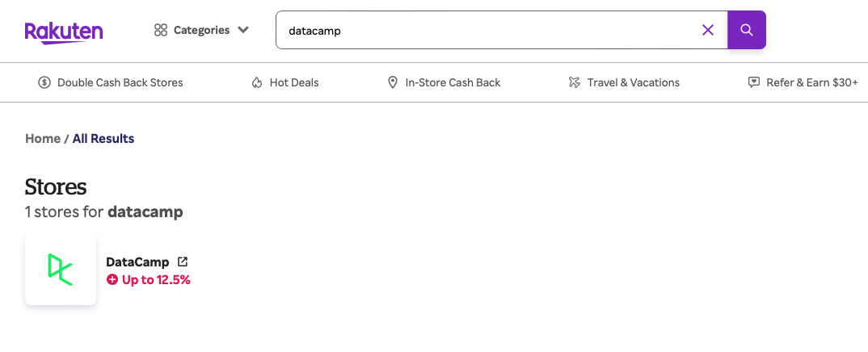This screenshot has width=868, height=352.
Task: Click the flame icon for Hot Deals
Action: coord(257,83)
